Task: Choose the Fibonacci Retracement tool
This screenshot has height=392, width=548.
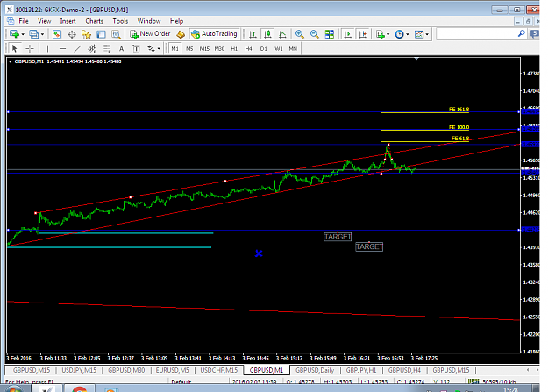Action: pyautogui.click(x=107, y=48)
